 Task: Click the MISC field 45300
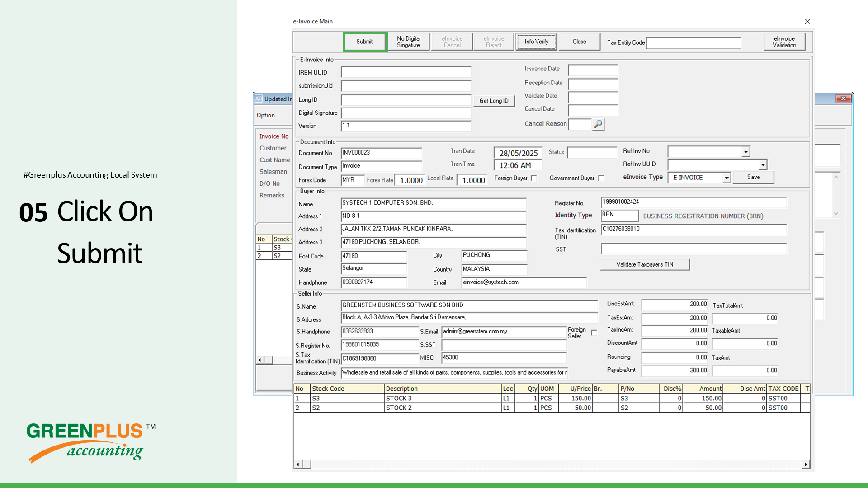pos(504,358)
